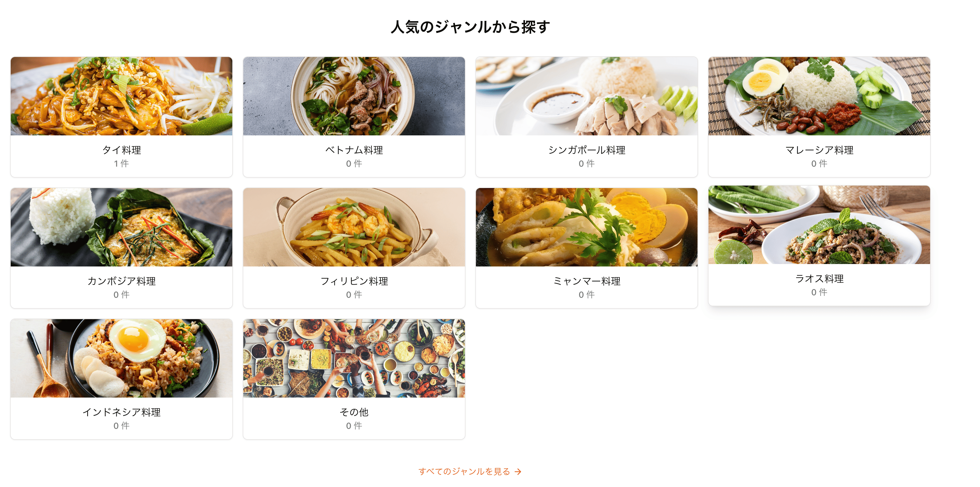Open the マレーシア料理 genre card
The height and width of the screenshot is (487, 980).
tap(819, 117)
